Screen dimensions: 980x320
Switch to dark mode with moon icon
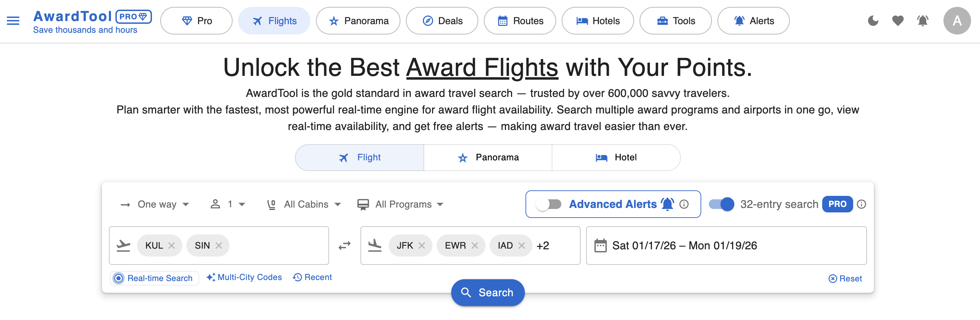(873, 21)
